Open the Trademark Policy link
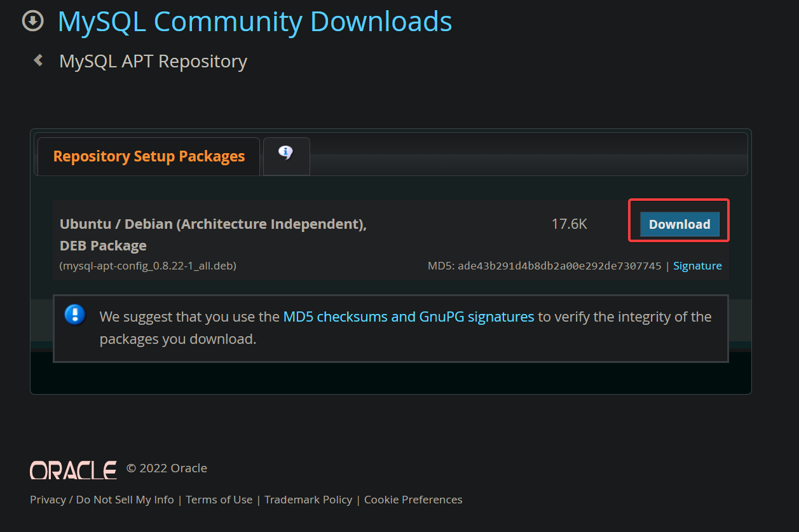Viewport: 799px width, 532px height. [308, 500]
